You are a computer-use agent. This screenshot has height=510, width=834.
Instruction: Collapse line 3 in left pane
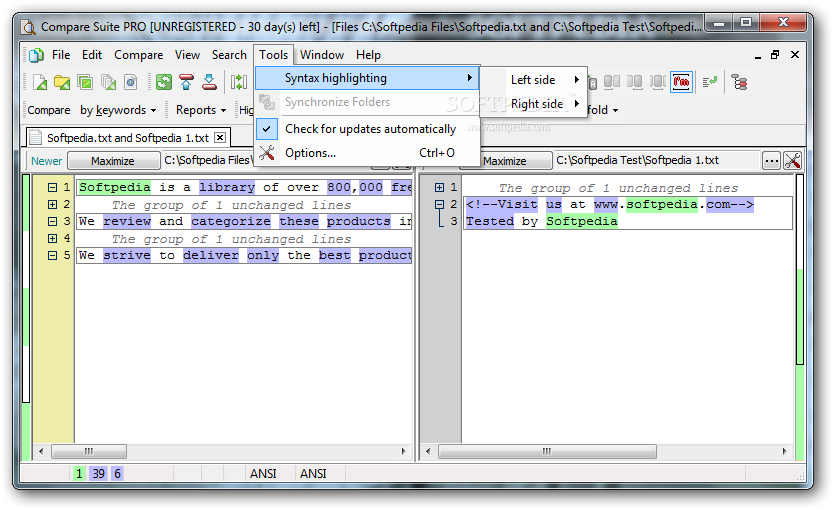[x=52, y=221]
